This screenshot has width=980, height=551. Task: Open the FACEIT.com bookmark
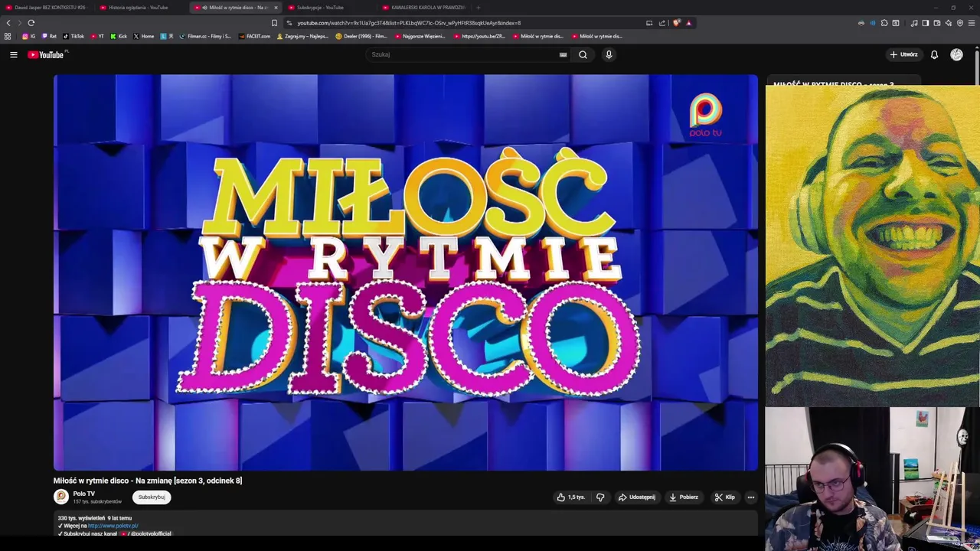(255, 36)
